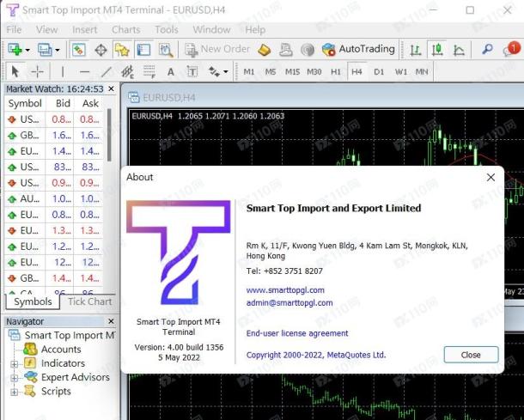The height and width of the screenshot is (420, 524).
Task: Open the New Chart dropdown arrow
Action: click(27, 51)
